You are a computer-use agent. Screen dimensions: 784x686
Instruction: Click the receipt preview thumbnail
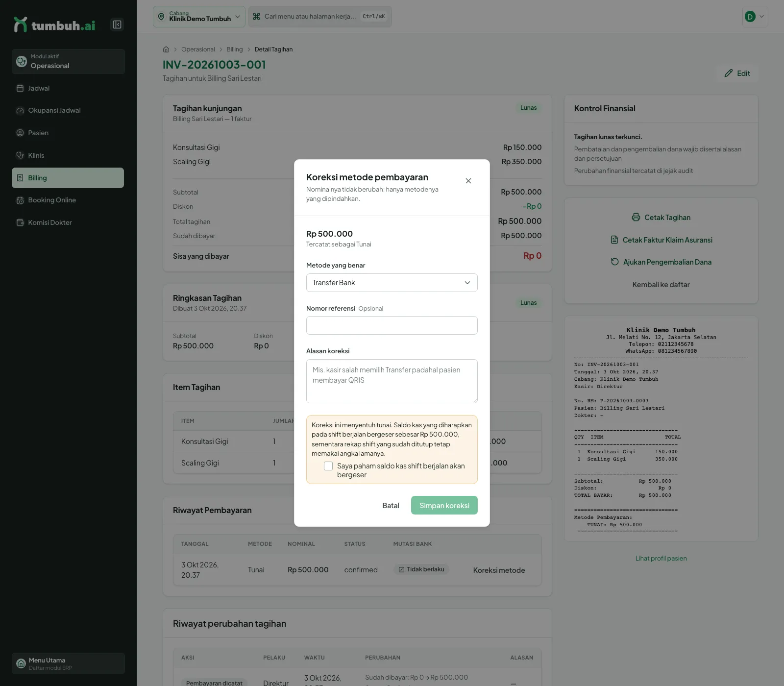coord(661,429)
